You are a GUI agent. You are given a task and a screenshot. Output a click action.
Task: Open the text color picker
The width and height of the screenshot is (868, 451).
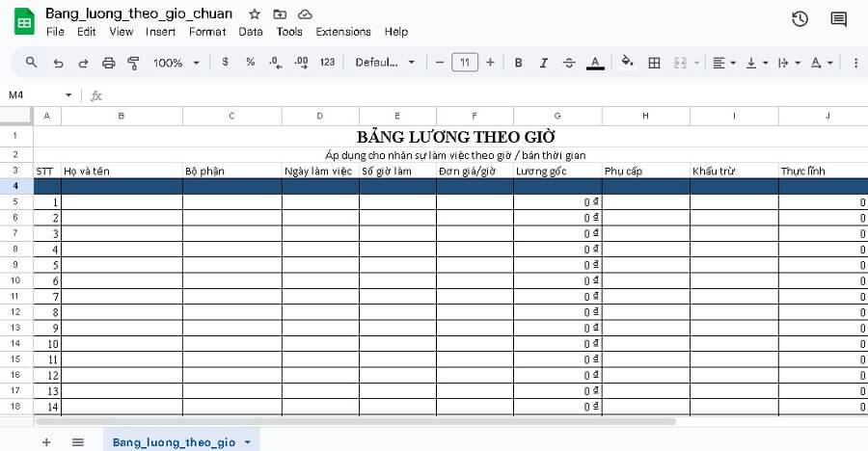pyautogui.click(x=595, y=63)
